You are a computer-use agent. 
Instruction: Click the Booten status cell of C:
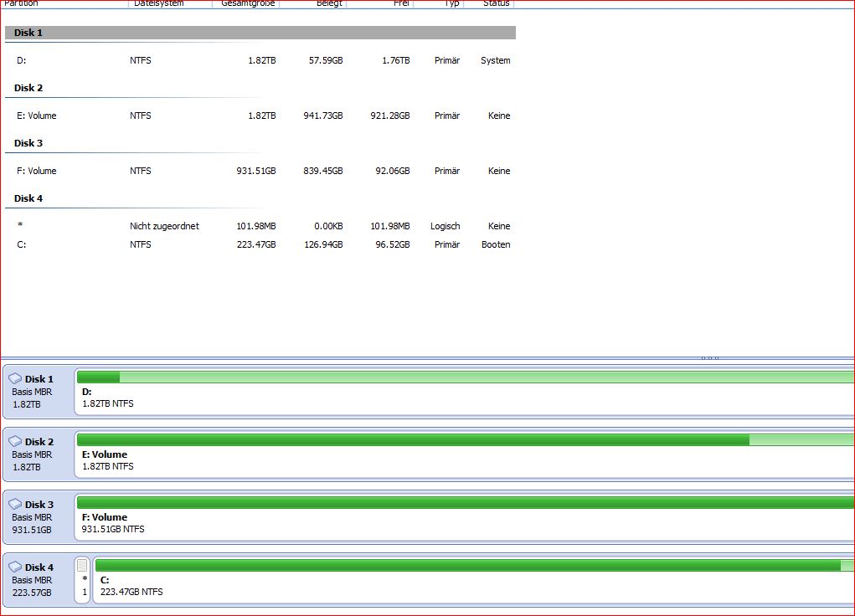click(496, 244)
